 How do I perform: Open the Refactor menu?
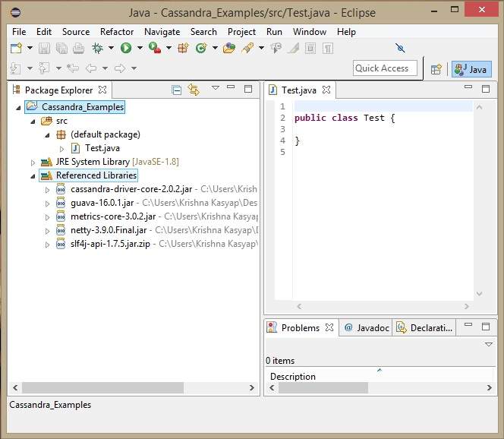tap(117, 32)
